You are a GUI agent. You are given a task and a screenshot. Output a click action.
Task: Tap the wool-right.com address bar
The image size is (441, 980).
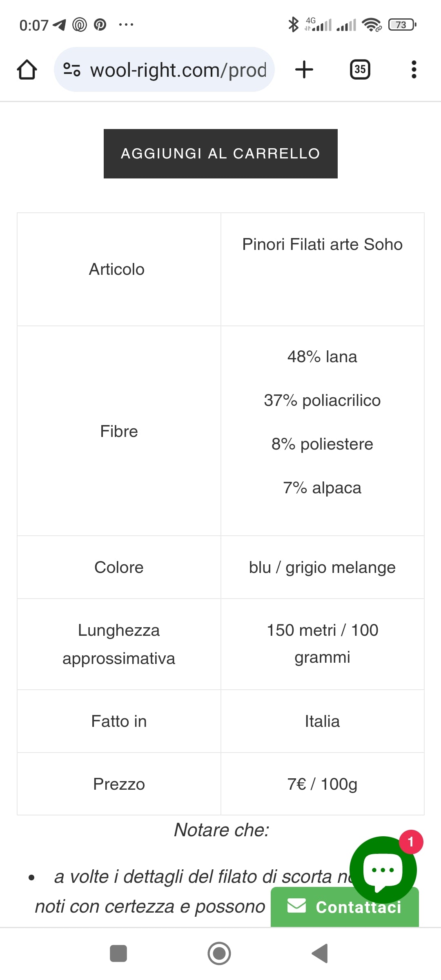pos(178,70)
